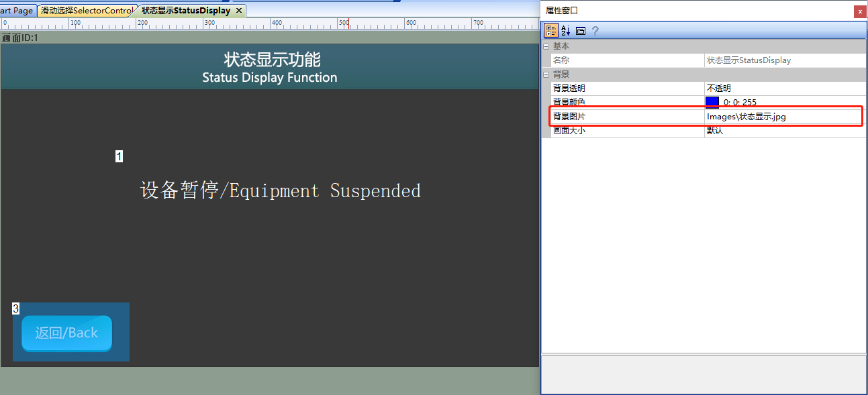Select the 背景图片 property label
The height and width of the screenshot is (395, 868).
point(569,117)
